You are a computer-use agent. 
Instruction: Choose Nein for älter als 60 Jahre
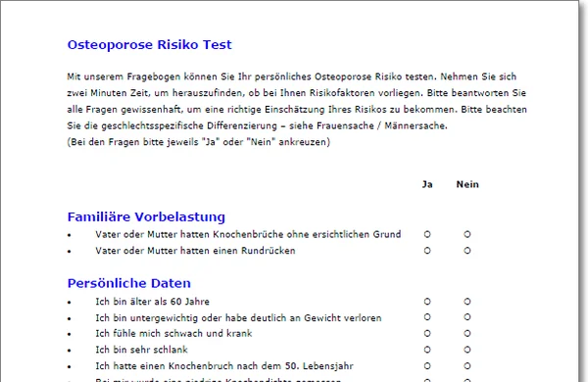pos(466,302)
